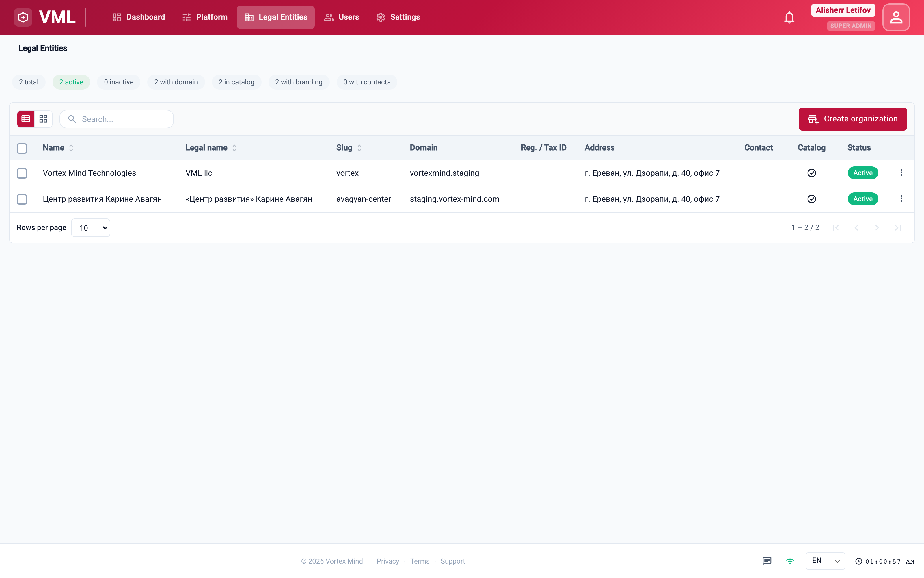Open the Platform menu

click(205, 17)
